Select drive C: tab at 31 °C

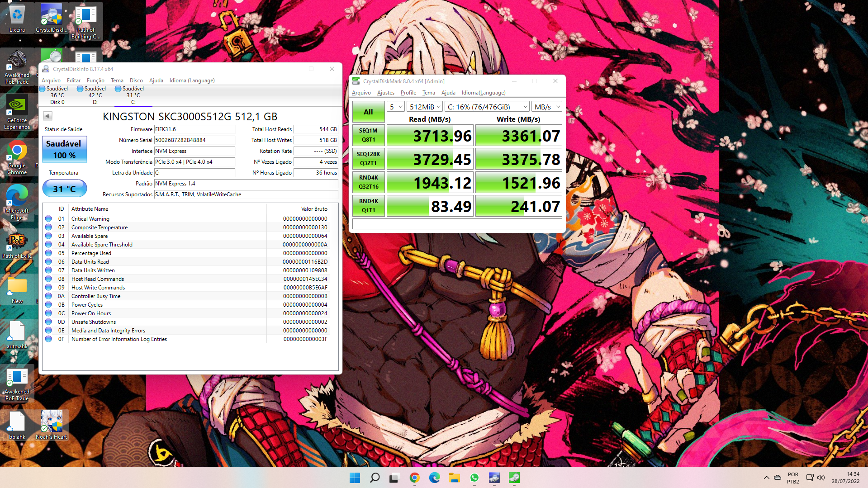pos(133,95)
